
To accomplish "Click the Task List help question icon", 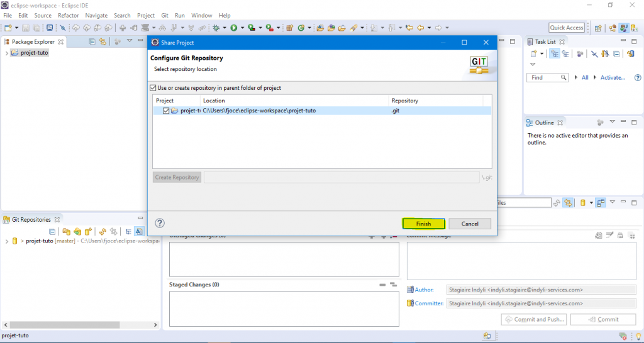I will (638, 77).
